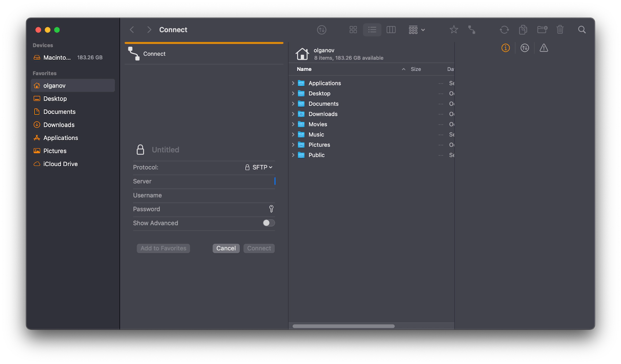The width and height of the screenshot is (621, 364).
Task: Expand the Music folder row
Action: pos(293,135)
